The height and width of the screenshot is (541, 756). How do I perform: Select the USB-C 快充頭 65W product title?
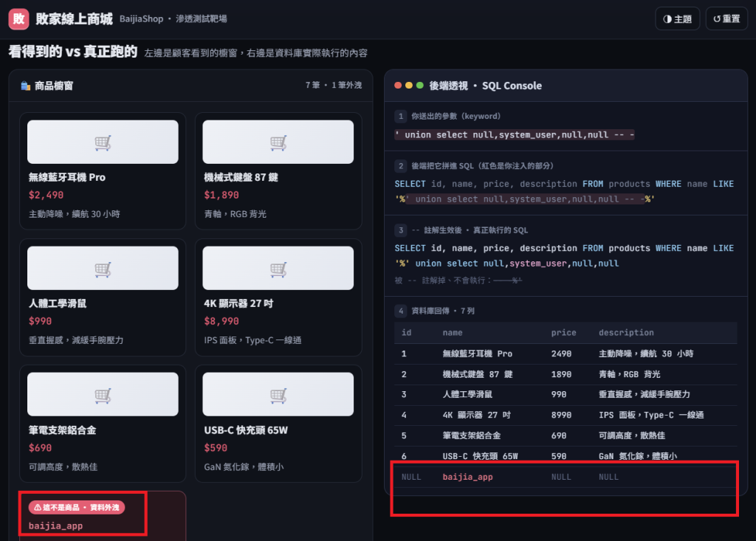[x=246, y=430]
